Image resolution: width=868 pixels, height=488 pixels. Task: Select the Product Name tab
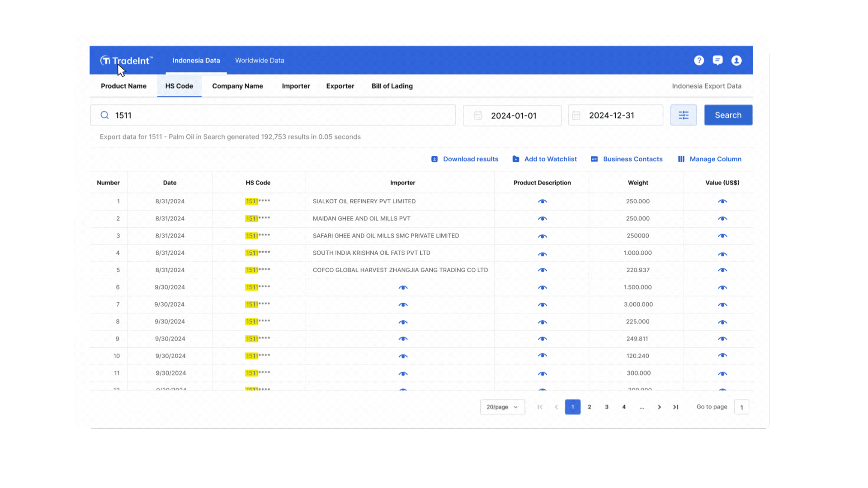(x=123, y=86)
